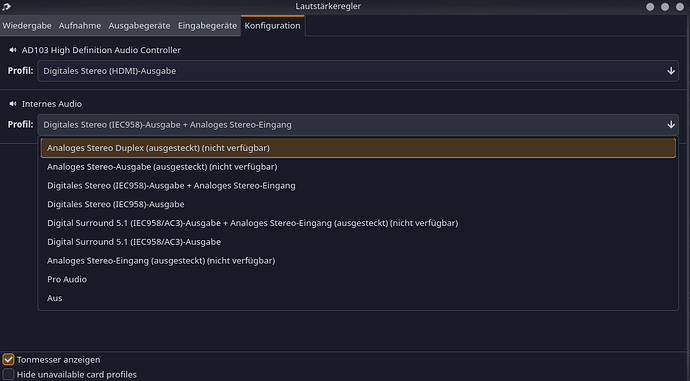Click the rightmost window control in the titlebar
This screenshot has height=381, width=690.
point(680,7)
